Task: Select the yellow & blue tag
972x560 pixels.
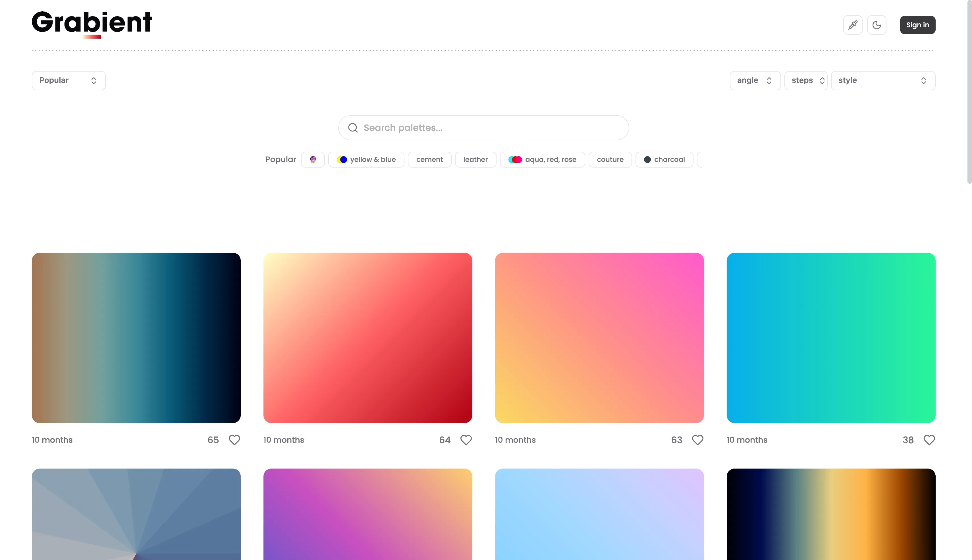Action: 366,160
